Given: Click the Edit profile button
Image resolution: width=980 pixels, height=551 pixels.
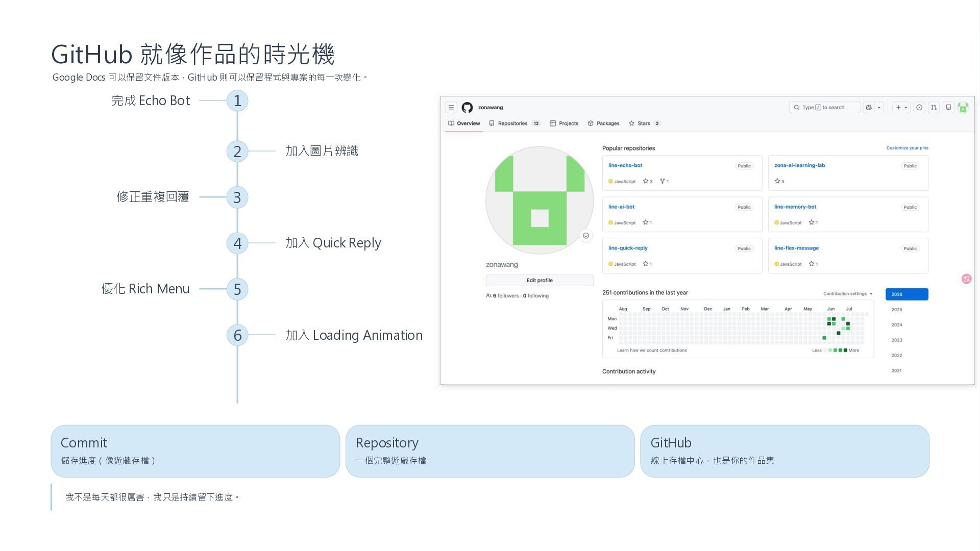Looking at the screenshot, I should pyautogui.click(x=540, y=280).
